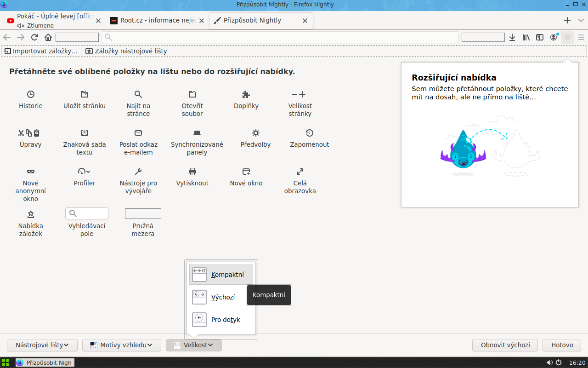Click the downloads arrow icon in the toolbar
This screenshot has height=368, width=588.
512,37
